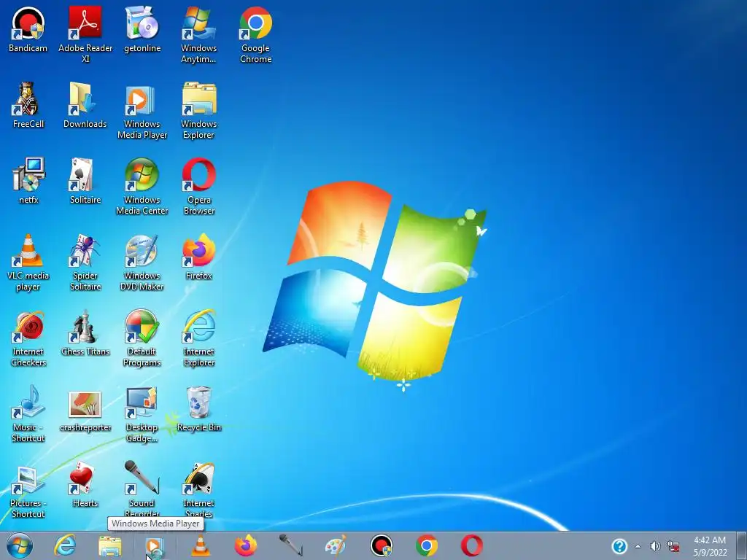Select the Internet Explorer desktop shortcut
747x560 pixels.
[x=198, y=338]
